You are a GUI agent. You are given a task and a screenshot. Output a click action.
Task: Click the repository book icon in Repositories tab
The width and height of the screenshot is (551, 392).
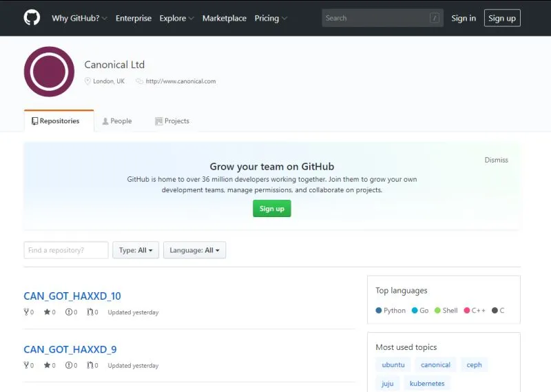tap(34, 121)
